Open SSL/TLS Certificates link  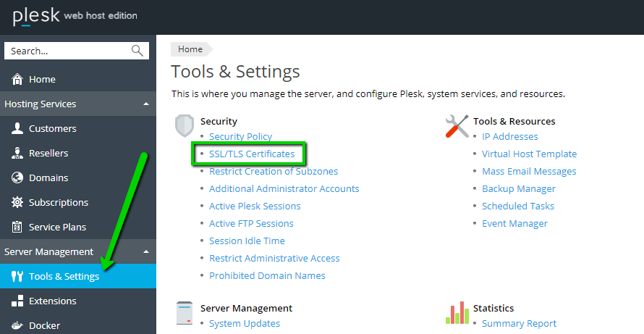click(252, 154)
